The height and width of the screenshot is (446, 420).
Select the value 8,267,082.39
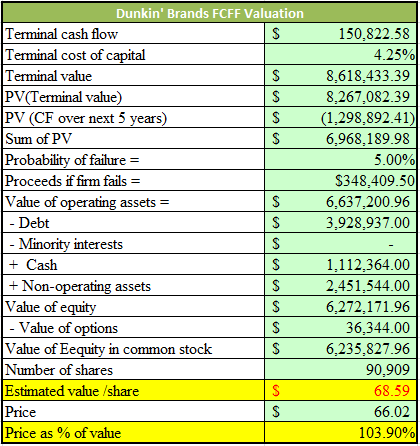pos(368,97)
